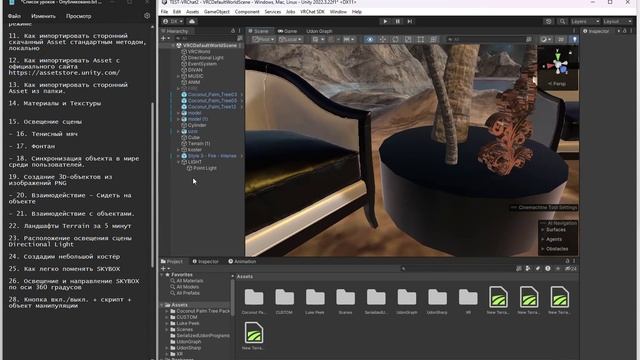
Task: Collapse the LIGHT object in Hierarchy
Action: 178,162
